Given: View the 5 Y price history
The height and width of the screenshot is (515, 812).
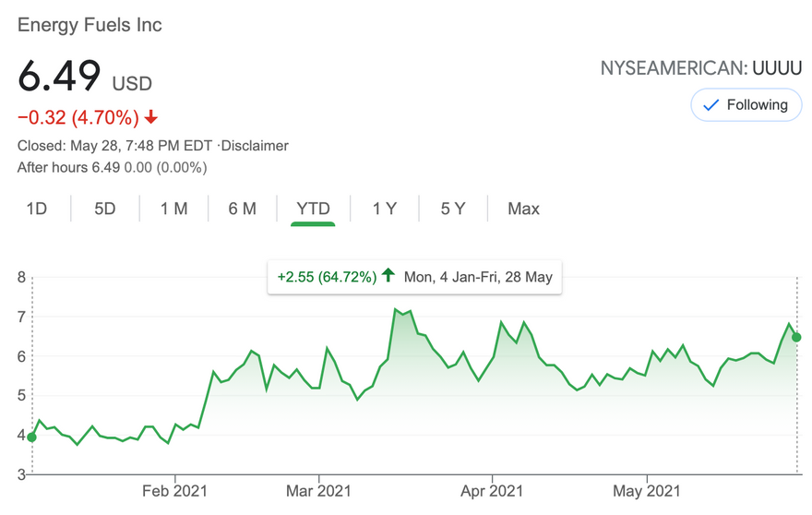Looking at the screenshot, I should (x=453, y=209).
